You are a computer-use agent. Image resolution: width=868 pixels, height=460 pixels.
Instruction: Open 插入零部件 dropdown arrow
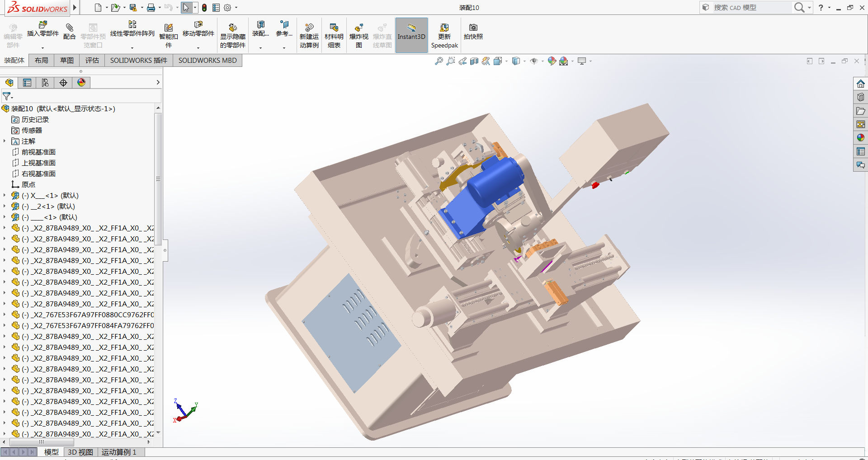[43, 48]
